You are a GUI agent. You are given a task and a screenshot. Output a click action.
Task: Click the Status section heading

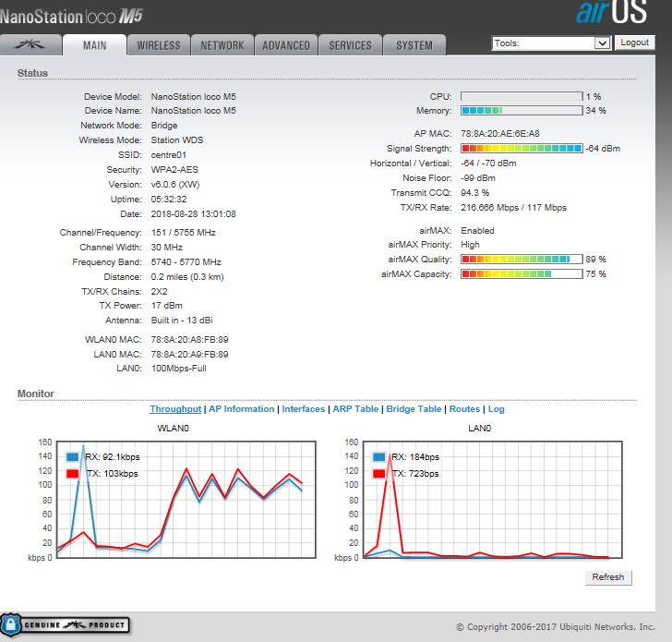coord(32,73)
